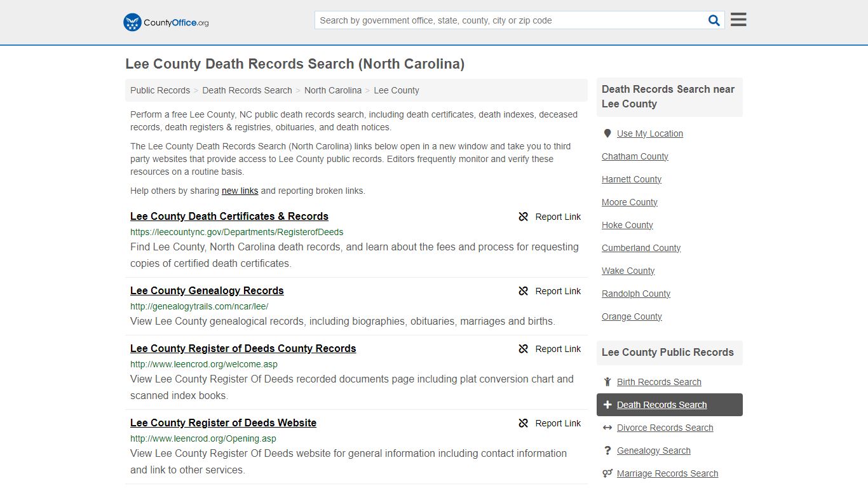This screenshot has height=488, width=868.
Task: Open Divorce Records Search
Action: (665, 428)
